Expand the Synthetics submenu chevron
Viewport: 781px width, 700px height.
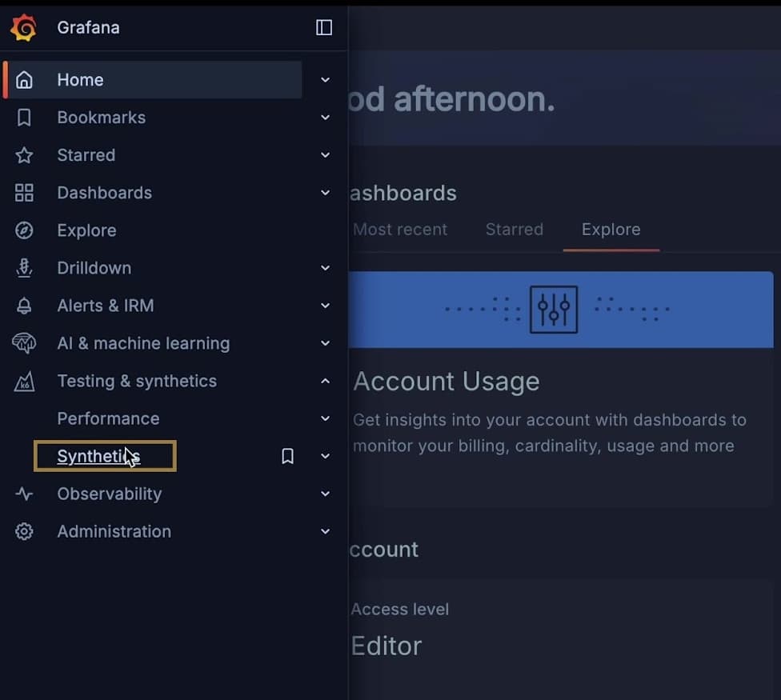click(x=325, y=456)
